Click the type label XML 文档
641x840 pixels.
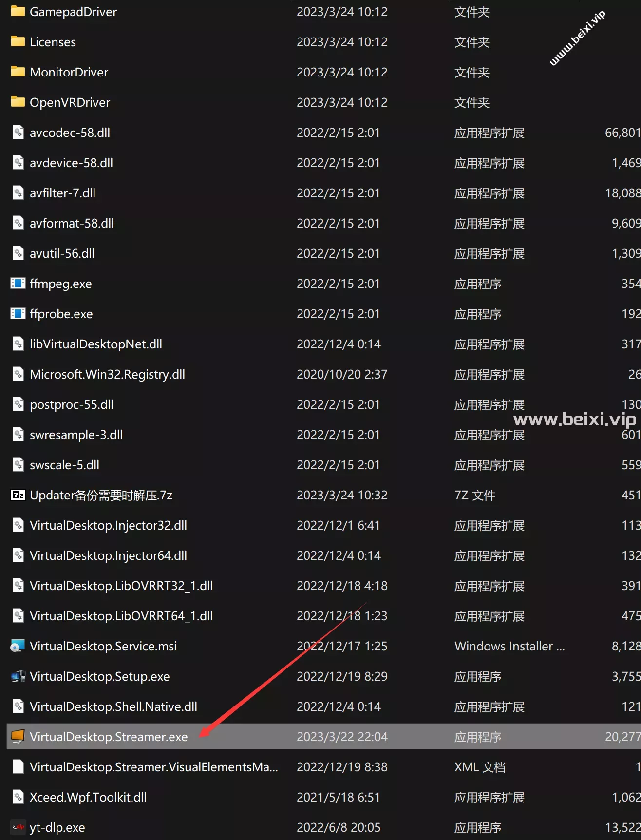(480, 767)
